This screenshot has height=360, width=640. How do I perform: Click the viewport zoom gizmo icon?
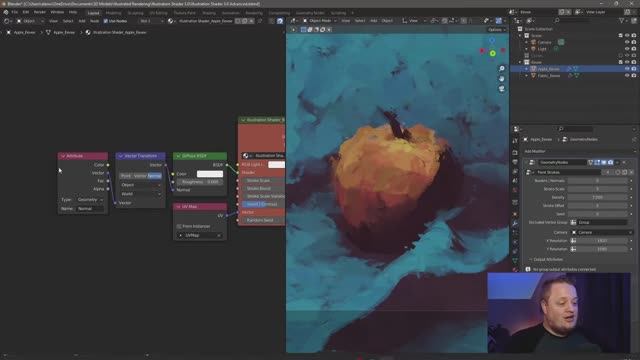coord(502,69)
